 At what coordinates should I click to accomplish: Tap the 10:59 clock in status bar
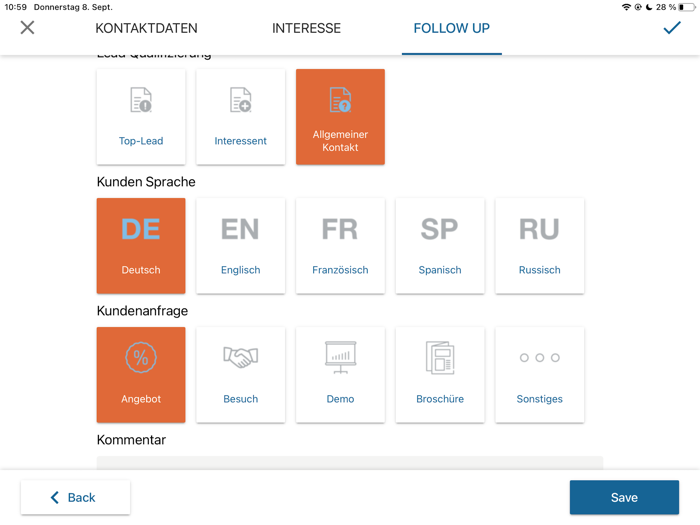pos(16,7)
